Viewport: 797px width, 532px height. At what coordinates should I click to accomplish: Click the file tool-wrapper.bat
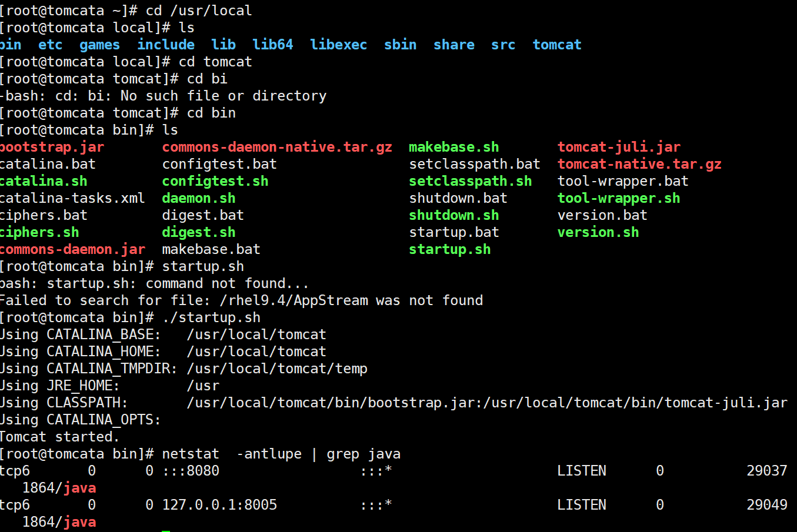(x=623, y=181)
